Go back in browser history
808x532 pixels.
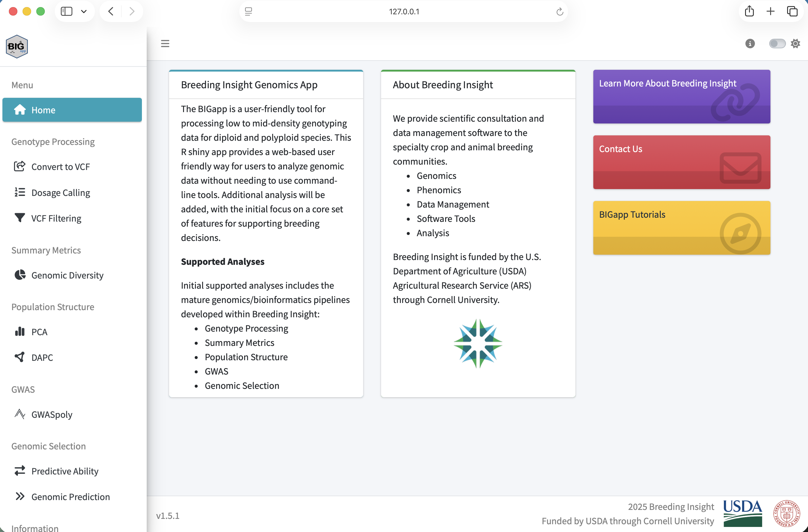[x=111, y=11]
